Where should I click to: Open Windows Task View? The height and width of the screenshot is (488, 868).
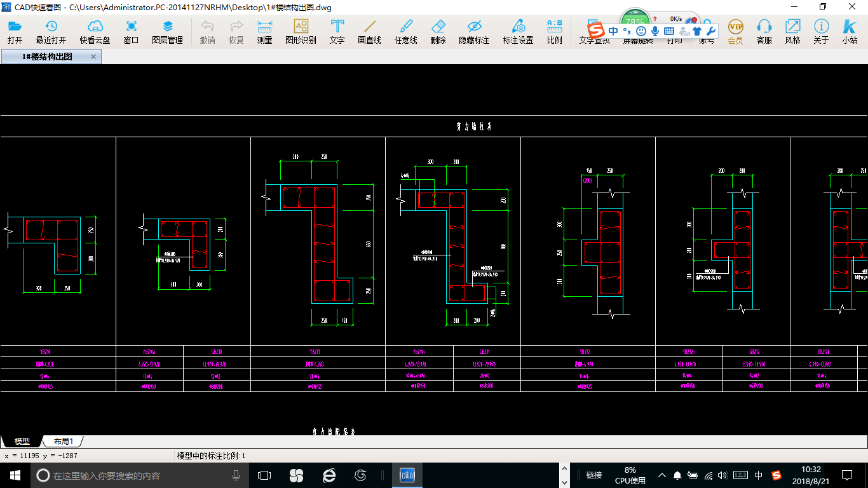click(264, 475)
